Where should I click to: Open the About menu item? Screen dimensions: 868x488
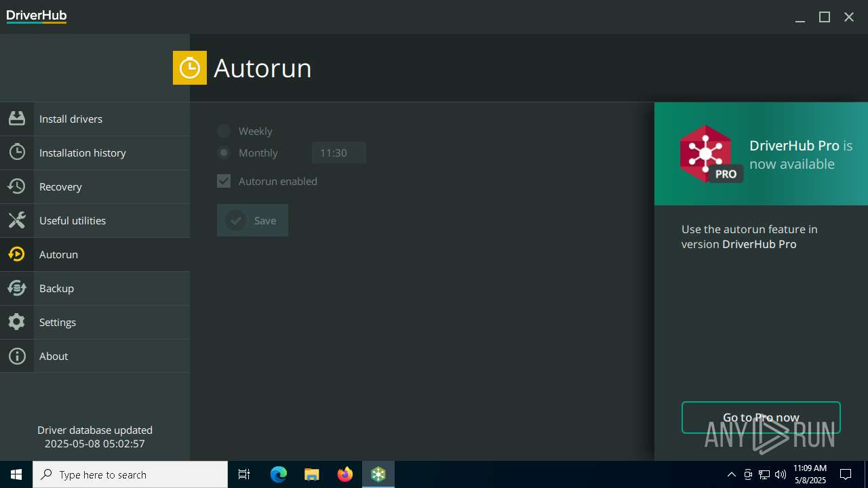pyautogui.click(x=95, y=356)
